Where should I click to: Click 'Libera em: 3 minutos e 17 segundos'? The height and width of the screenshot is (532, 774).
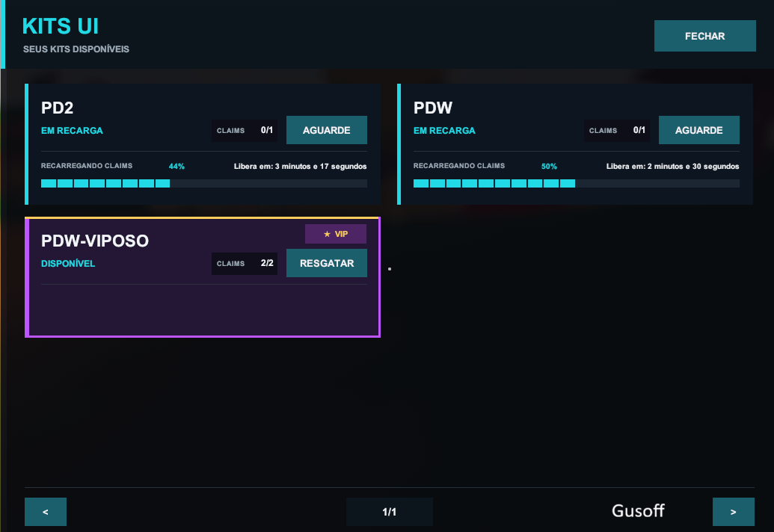click(300, 166)
